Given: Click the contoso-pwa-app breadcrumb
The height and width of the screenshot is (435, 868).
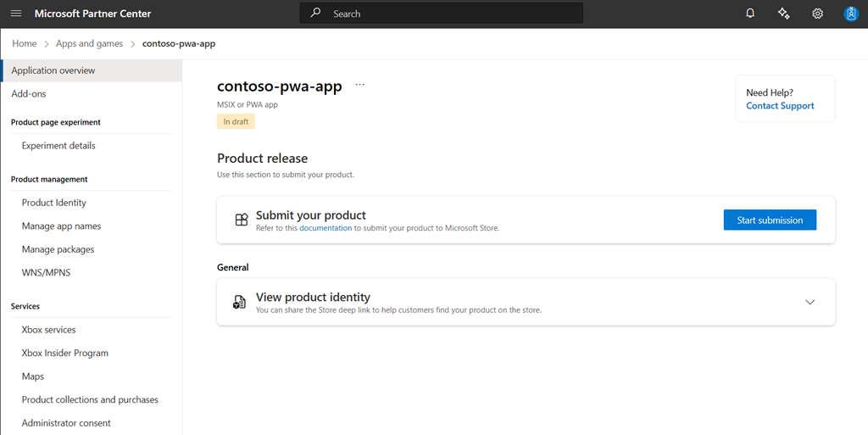Looking at the screenshot, I should click(179, 44).
